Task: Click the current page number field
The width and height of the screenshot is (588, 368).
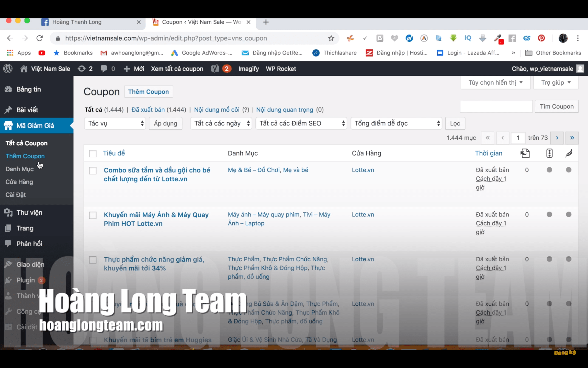Action: 518,138
